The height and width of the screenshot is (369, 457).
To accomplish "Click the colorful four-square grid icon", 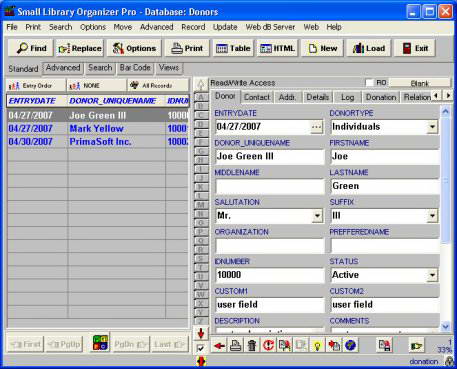I will [x=100, y=343].
